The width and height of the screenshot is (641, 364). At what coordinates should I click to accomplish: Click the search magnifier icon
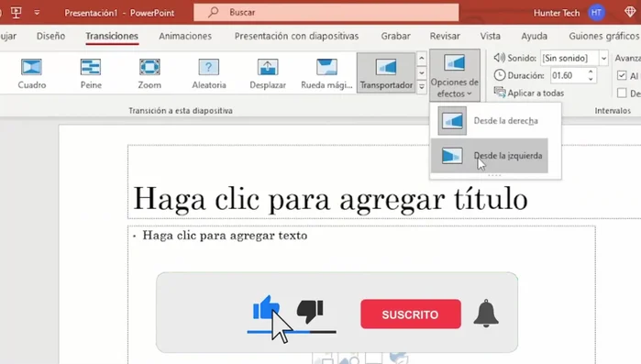click(213, 12)
